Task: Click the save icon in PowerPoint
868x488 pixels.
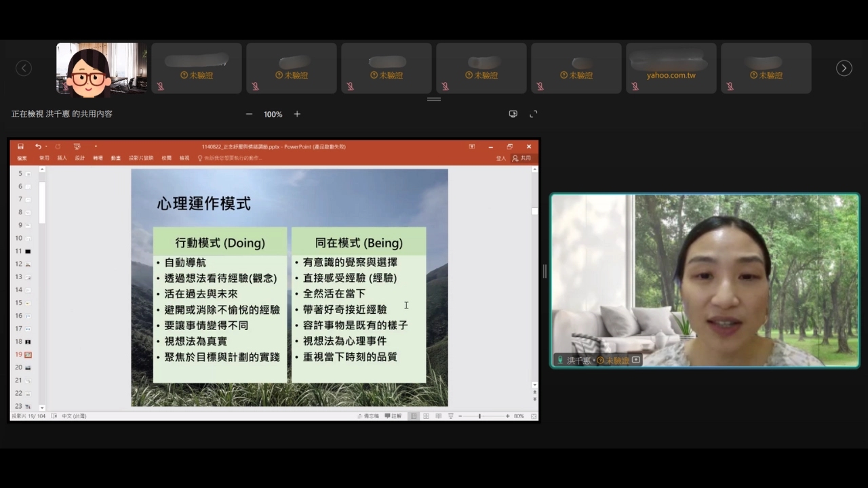Action: 21,146
